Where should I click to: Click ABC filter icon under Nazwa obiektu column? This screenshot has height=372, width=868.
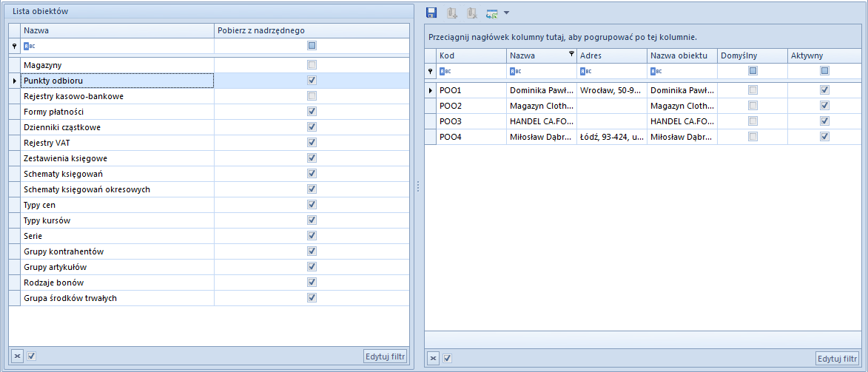[656, 72]
